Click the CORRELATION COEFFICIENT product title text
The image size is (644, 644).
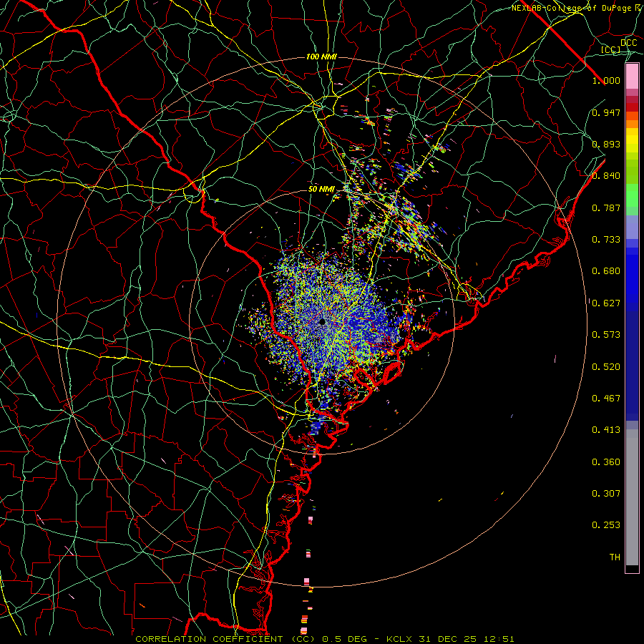(x=209, y=639)
